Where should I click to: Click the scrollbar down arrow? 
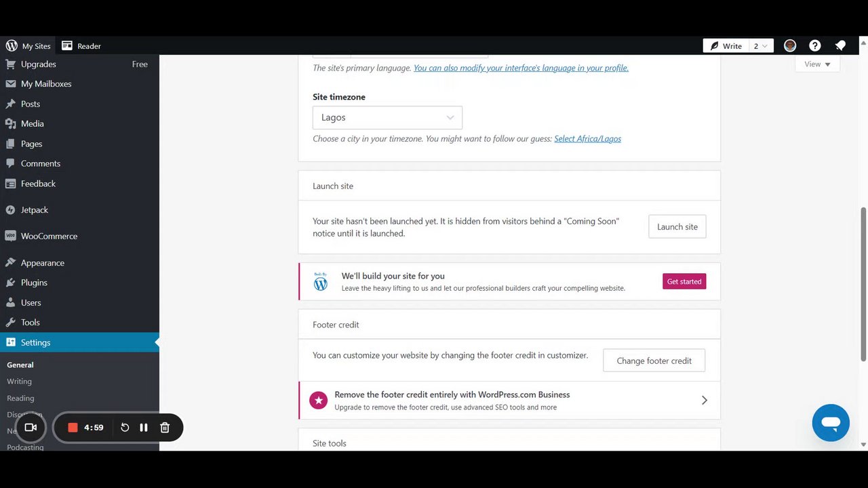tap(863, 445)
